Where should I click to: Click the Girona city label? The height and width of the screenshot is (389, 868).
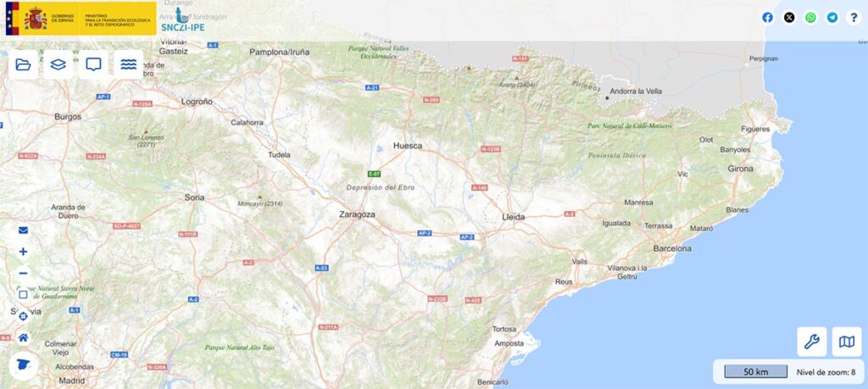(x=740, y=168)
